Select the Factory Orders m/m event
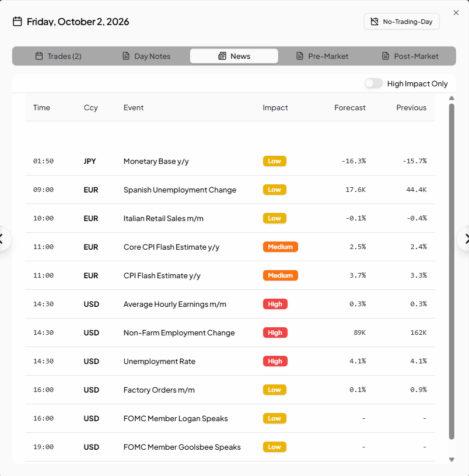The image size is (469, 476). tap(230, 390)
